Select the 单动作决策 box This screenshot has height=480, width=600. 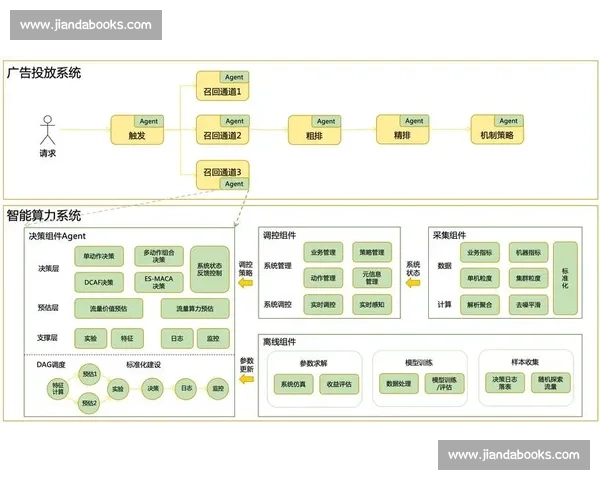pos(99,256)
